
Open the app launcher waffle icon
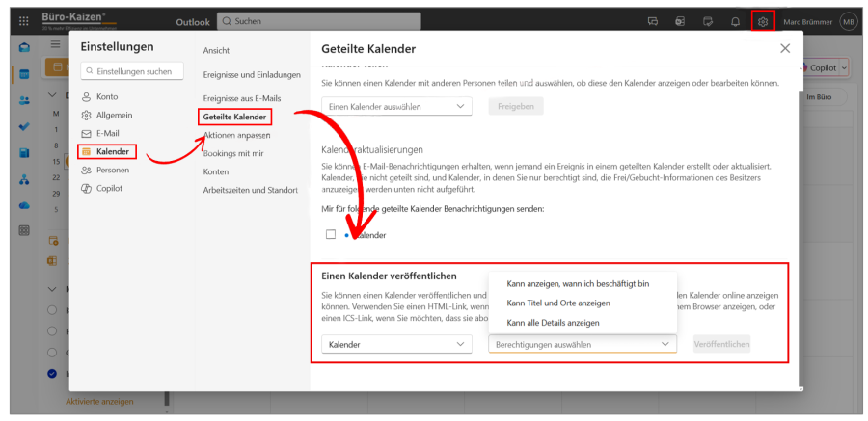click(24, 21)
